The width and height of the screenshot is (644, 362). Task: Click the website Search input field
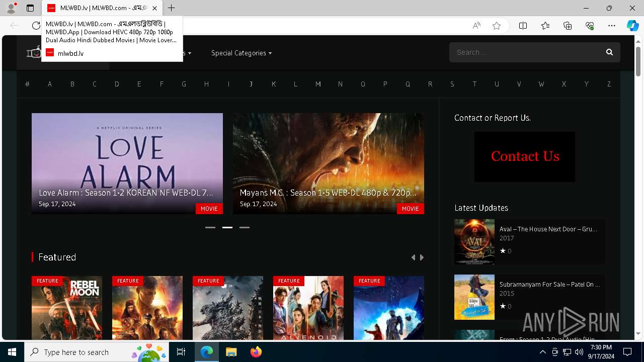[526, 52]
